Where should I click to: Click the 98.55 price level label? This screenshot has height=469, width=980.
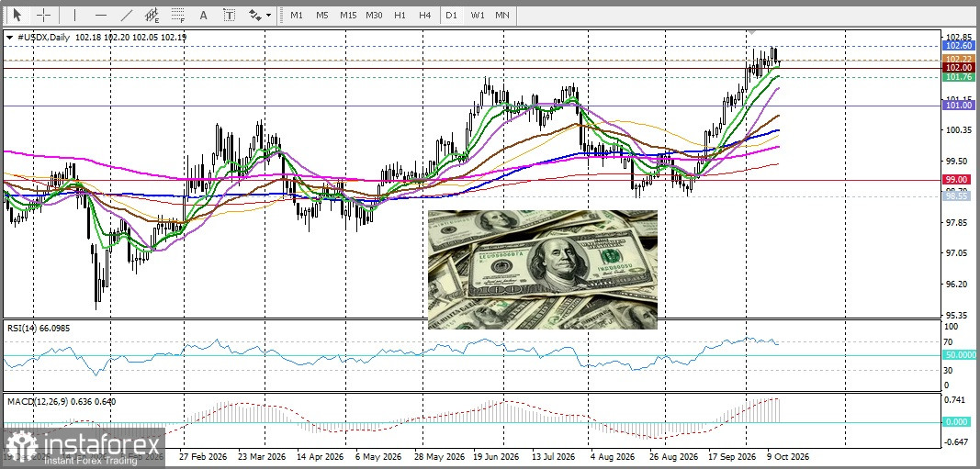959,196
